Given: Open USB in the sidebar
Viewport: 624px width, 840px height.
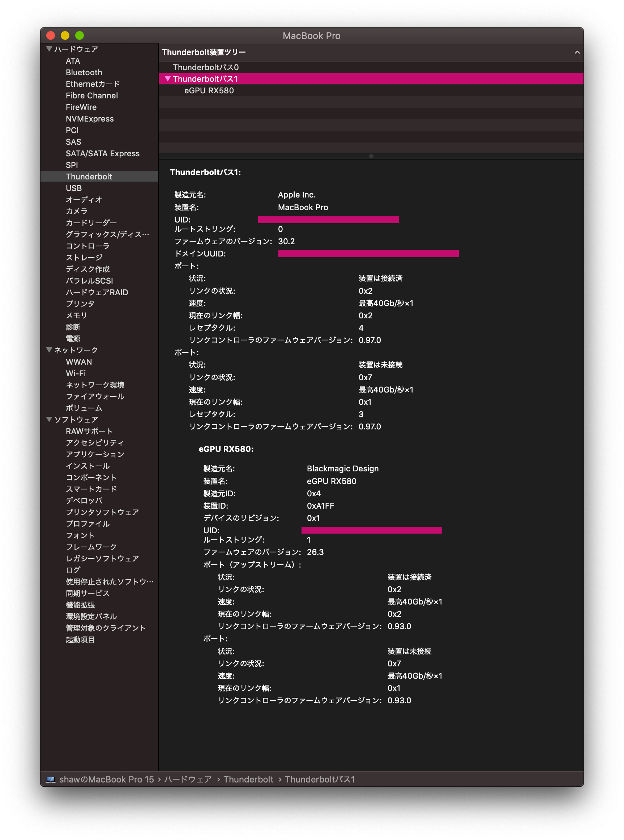Looking at the screenshot, I should click(74, 188).
